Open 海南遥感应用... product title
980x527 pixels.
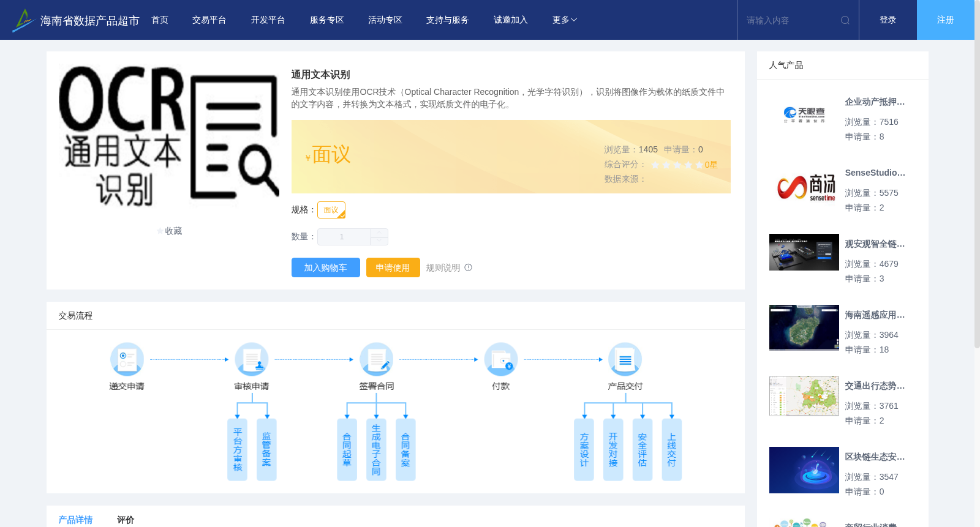coord(875,315)
